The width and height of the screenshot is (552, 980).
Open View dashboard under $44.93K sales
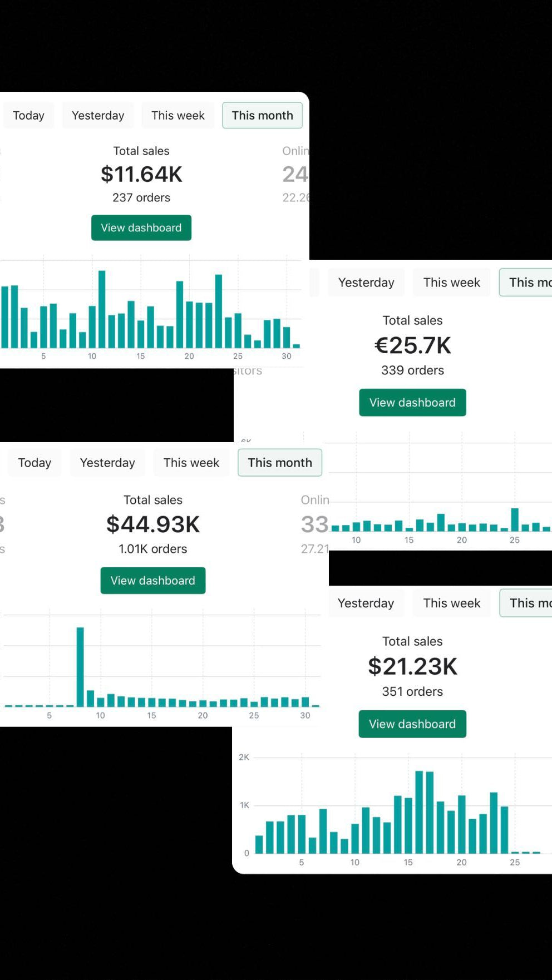[x=153, y=581]
